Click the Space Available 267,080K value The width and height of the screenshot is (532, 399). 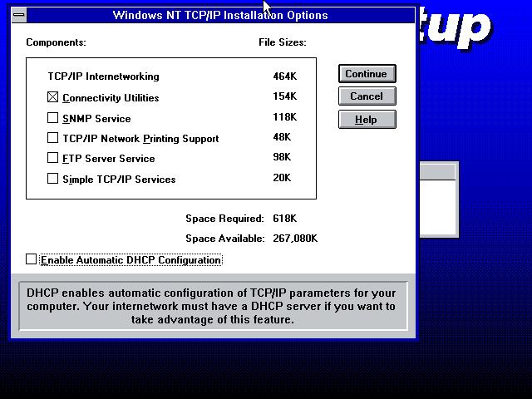click(x=295, y=239)
